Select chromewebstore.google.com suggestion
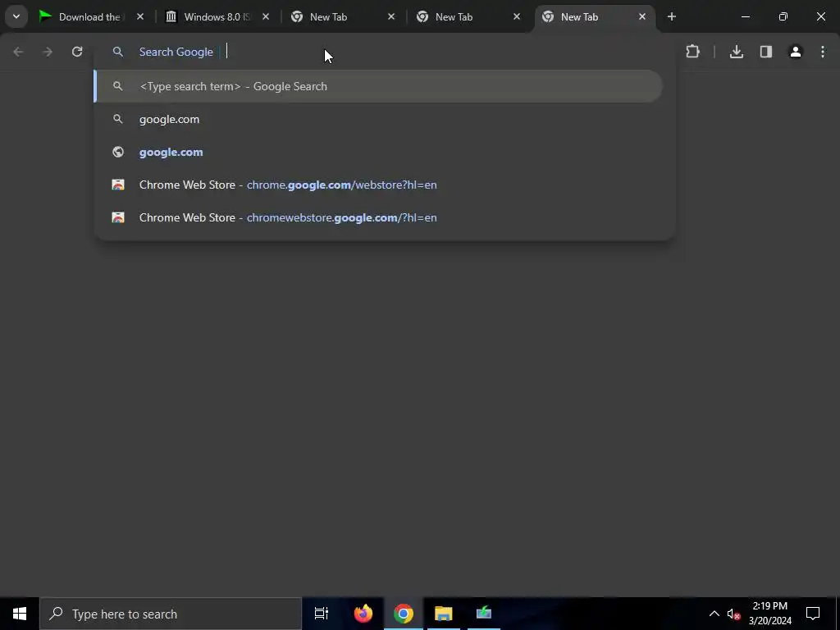This screenshot has width=840, height=630. (378, 217)
